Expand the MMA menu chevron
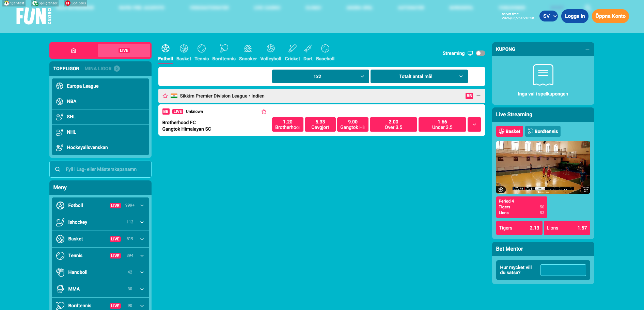The width and height of the screenshot is (644, 310). pos(142,289)
